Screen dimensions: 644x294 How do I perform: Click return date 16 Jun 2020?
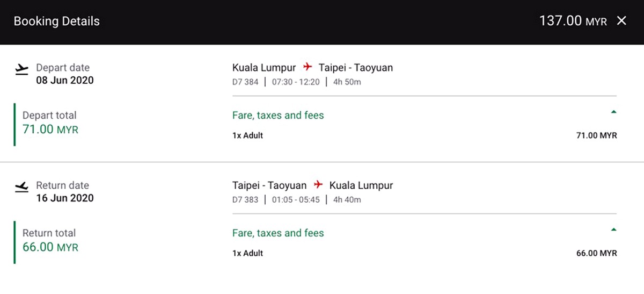click(x=65, y=198)
